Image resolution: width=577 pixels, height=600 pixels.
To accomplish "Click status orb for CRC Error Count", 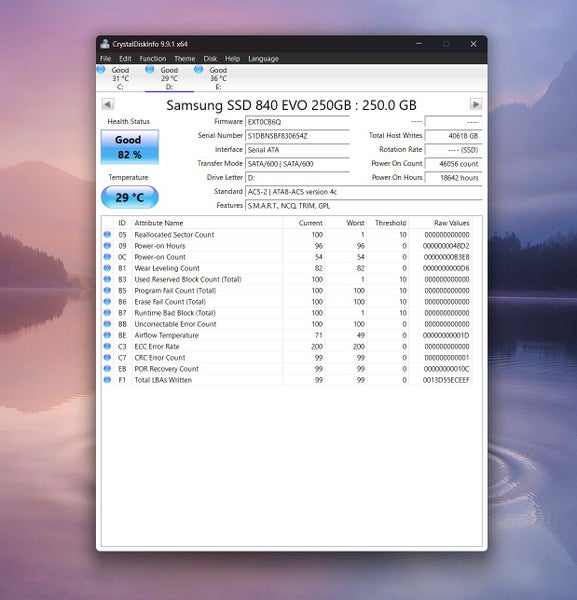I will 107,357.
